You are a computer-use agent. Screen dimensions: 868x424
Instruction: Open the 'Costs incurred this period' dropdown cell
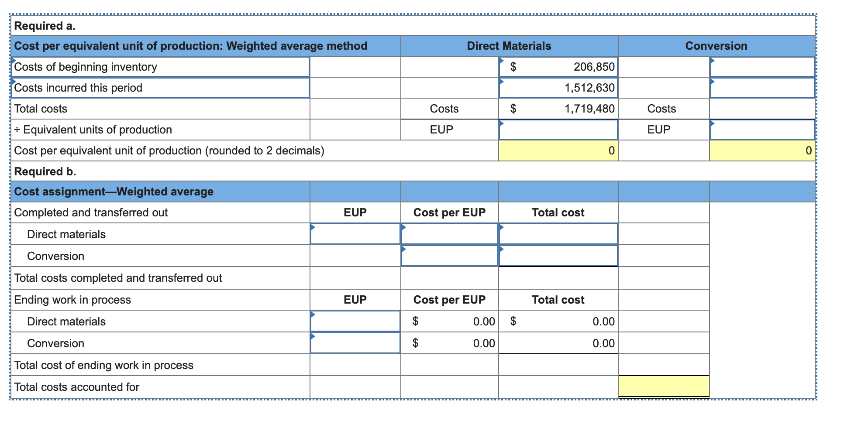pyautogui.click(x=160, y=88)
